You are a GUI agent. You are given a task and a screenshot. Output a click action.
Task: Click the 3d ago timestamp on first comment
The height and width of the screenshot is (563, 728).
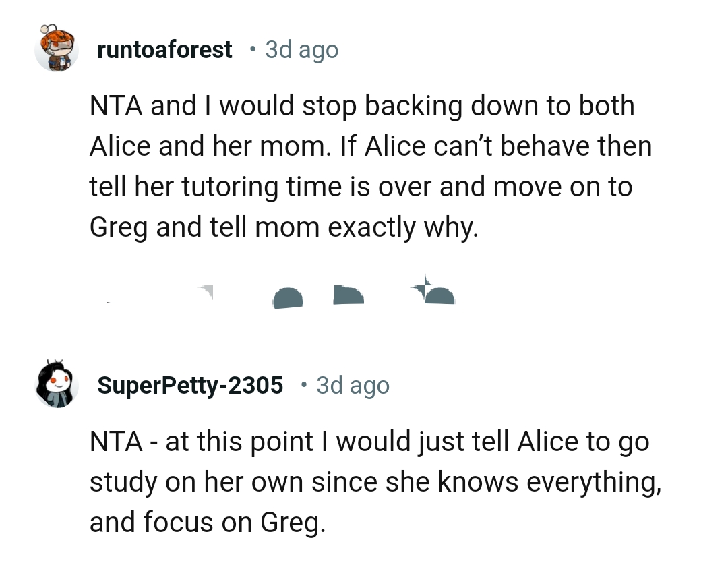(x=301, y=49)
